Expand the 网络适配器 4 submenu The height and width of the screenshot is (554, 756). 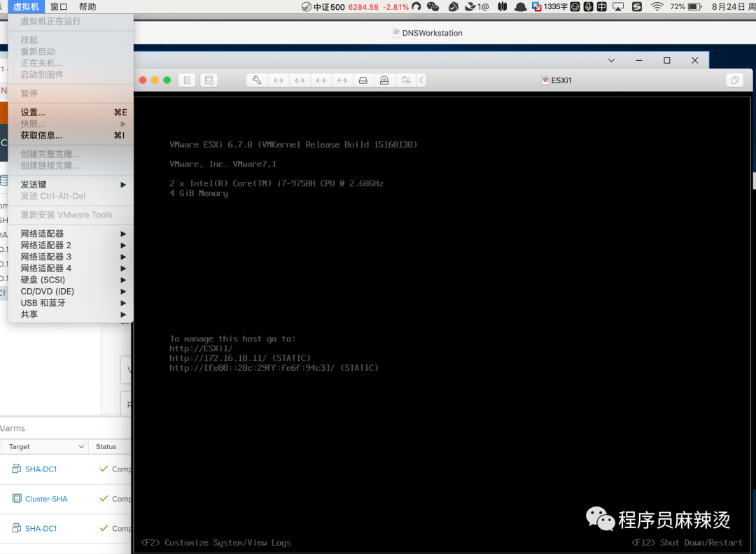pyautogui.click(x=71, y=269)
